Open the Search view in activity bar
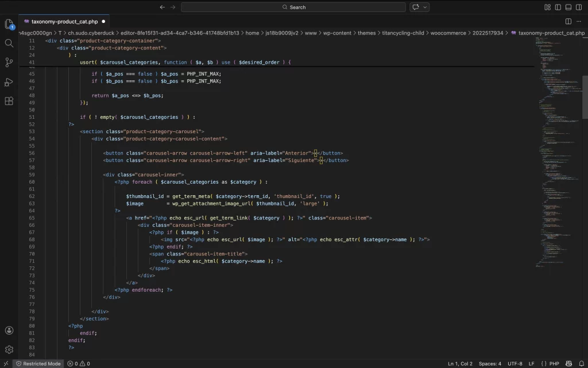Viewport: 588px width, 368px height. tap(9, 43)
